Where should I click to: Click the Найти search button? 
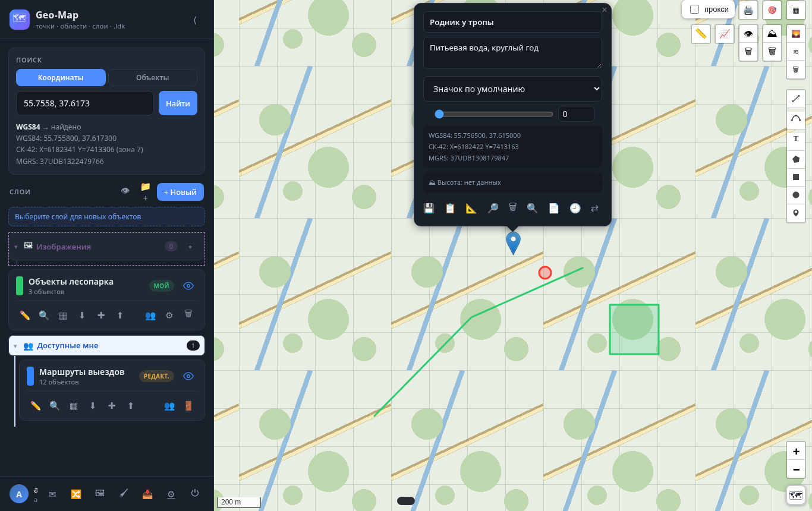coord(178,103)
